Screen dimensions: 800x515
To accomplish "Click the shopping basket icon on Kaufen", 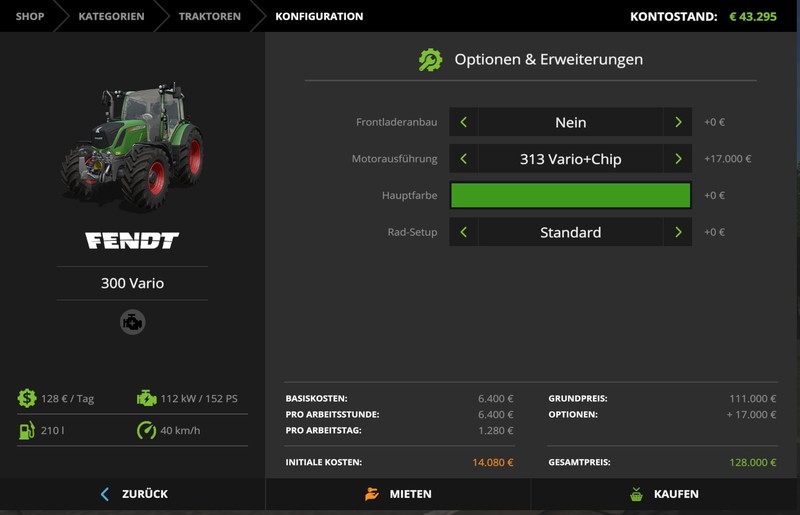I will tap(636, 494).
